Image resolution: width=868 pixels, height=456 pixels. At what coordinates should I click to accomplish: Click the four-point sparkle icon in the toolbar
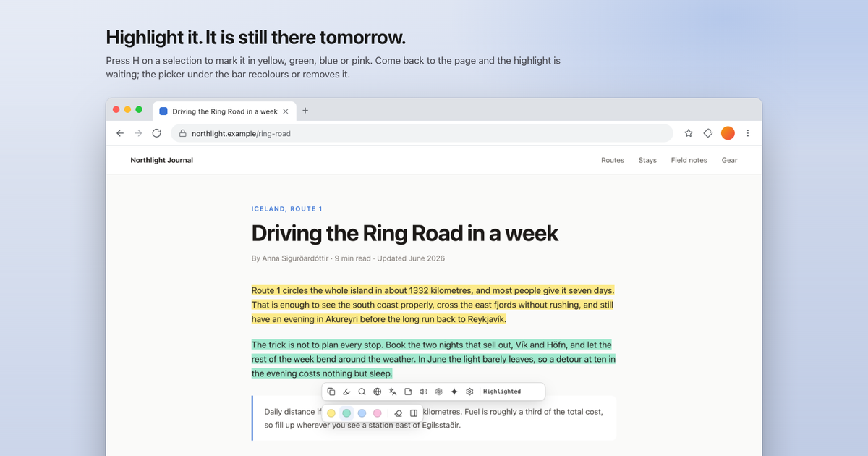(454, 392)
